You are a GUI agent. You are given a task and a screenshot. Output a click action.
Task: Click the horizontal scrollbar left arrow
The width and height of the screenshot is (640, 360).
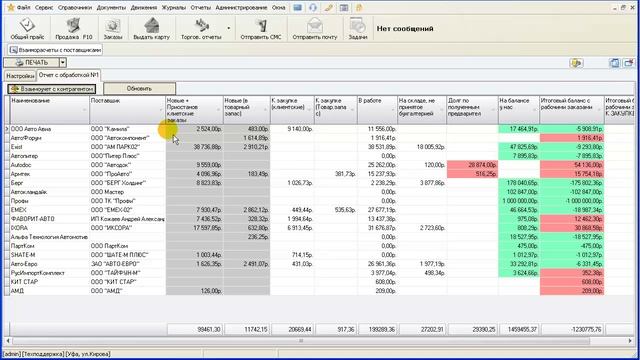tap(8, 340)
